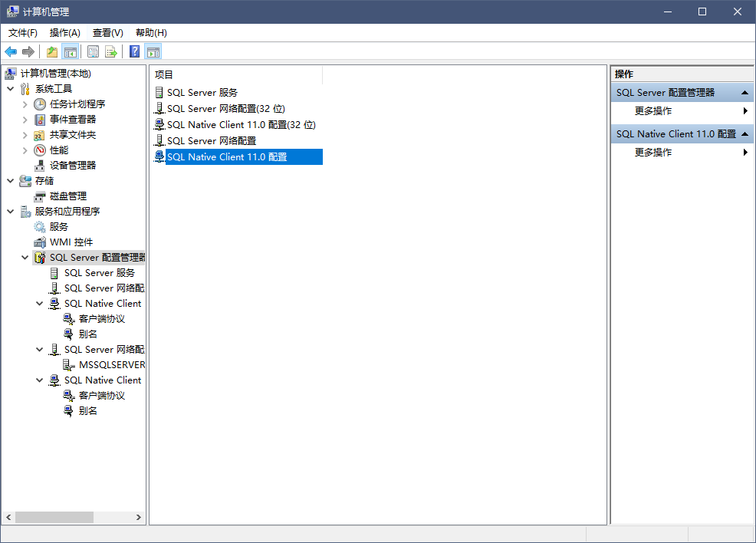Select 服务 gear item in the tree
The image size is (756, 543).
pos(59,227)
